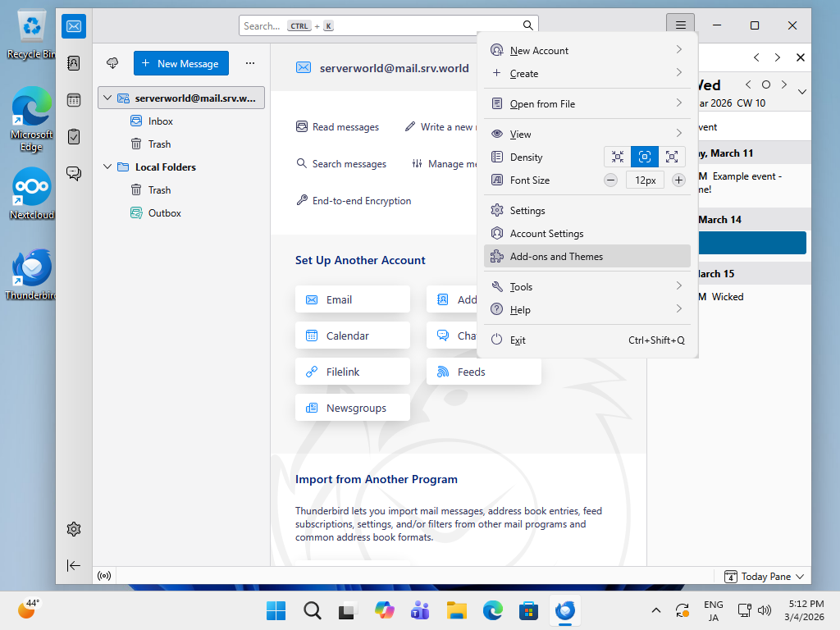Click the search magnifier icon
Viewport: 840px width, 630px height.
pyautogui.click(x=527, y=25)
